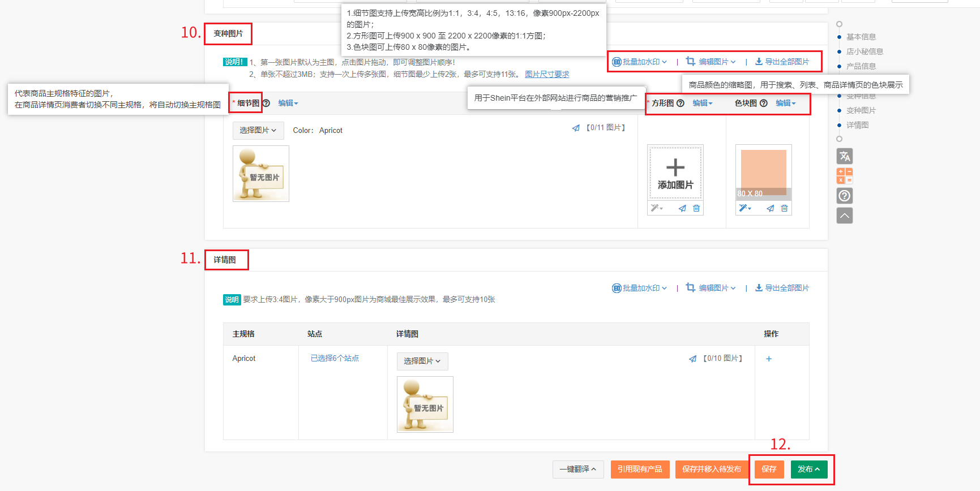Screen dimensions: 980x491
Task: Expand 编辑 dropdown next to 方形图
Action: [x=702, y=104]
